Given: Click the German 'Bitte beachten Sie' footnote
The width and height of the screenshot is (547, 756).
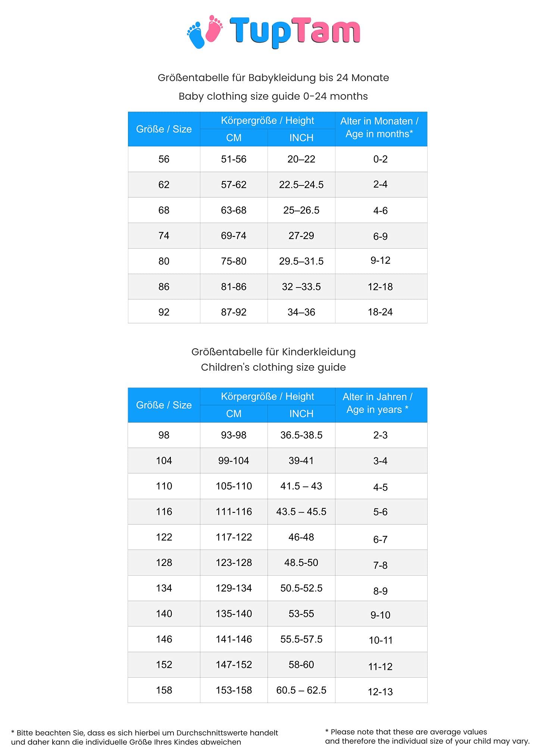Looking at the screenshot, I should (x=144, y=737).
